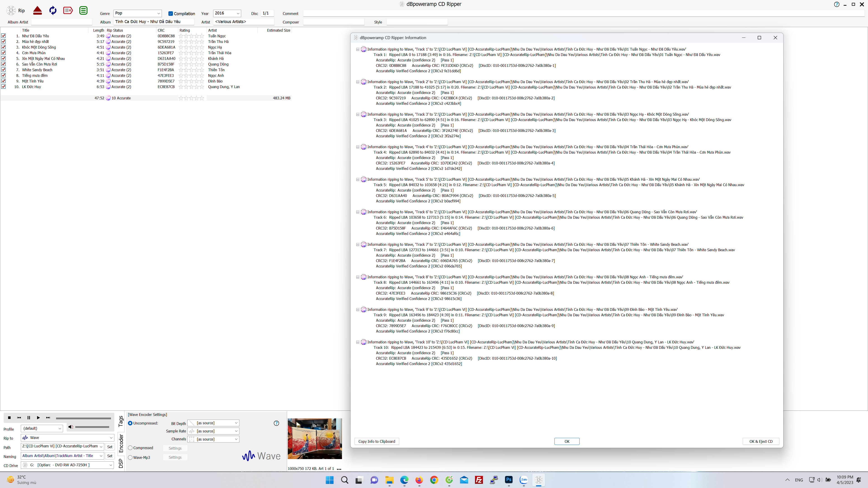Skip to next track
Viewport: 868px width, 488px height.
point(48,418)
